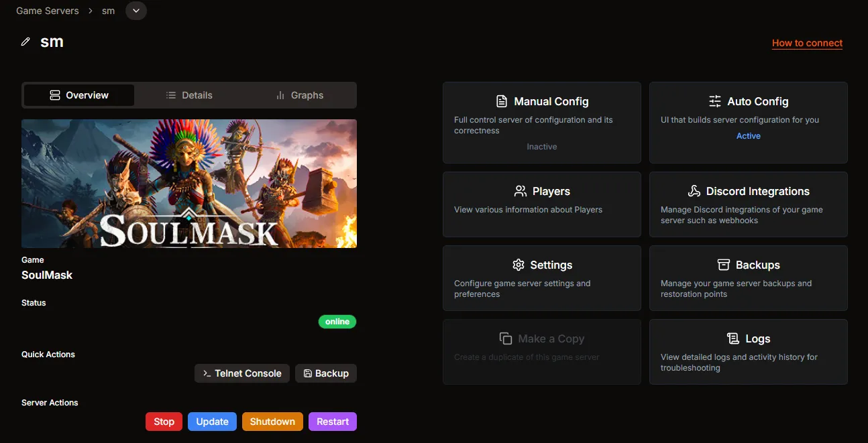Click the archive icon on the Backups card

point(722,265)
